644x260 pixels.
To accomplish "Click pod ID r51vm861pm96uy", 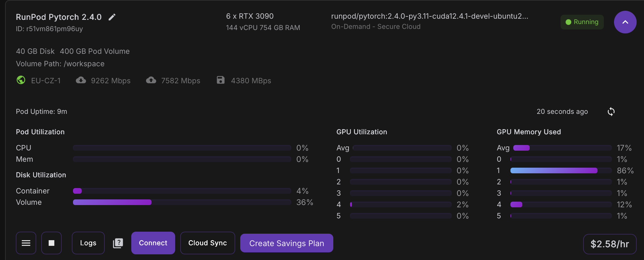I will point(49,29).
